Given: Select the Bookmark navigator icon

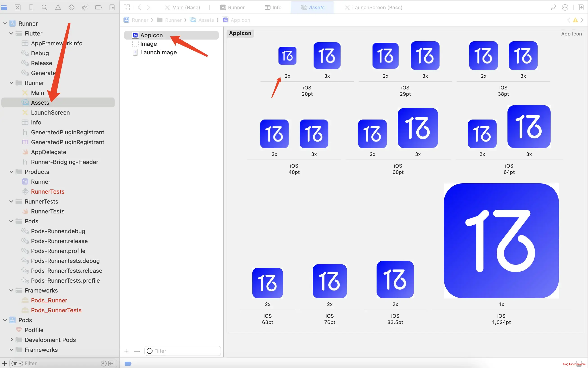Looking at the screenshot, I should click(31, 8).
